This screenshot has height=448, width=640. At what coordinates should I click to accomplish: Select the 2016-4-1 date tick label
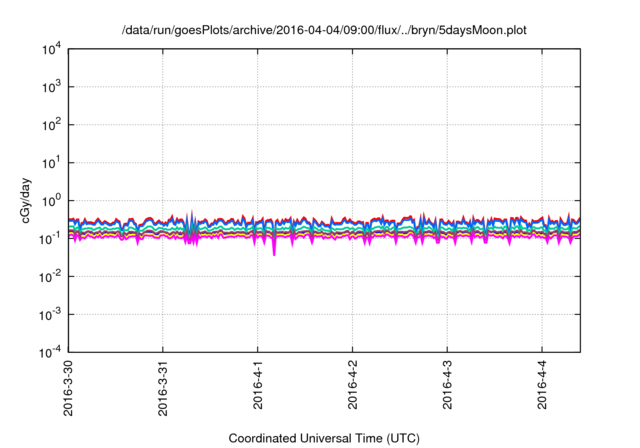pos(257,390)
